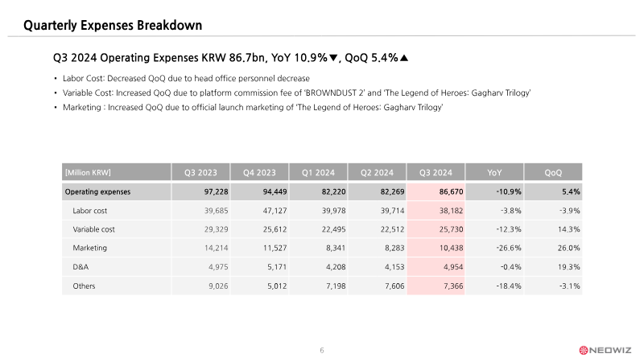Select the Q3 2023 column header
Viewport: 644px width, 362px height.
[200, 172]
